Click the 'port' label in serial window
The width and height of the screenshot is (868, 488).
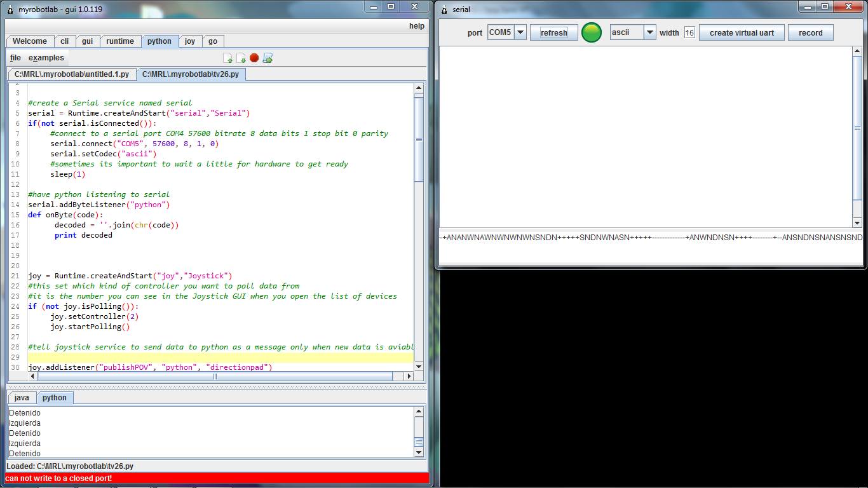pyautogui.click(x=475, y=32)
